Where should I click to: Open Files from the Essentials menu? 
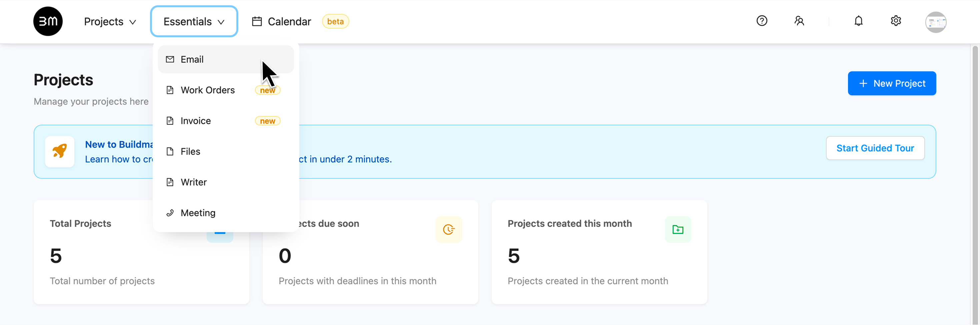point(226,151)
